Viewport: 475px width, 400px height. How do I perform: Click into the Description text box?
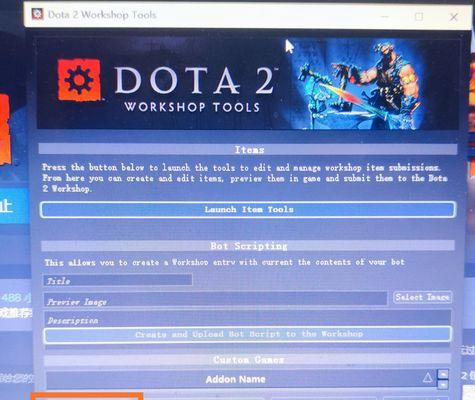[247, 318]
